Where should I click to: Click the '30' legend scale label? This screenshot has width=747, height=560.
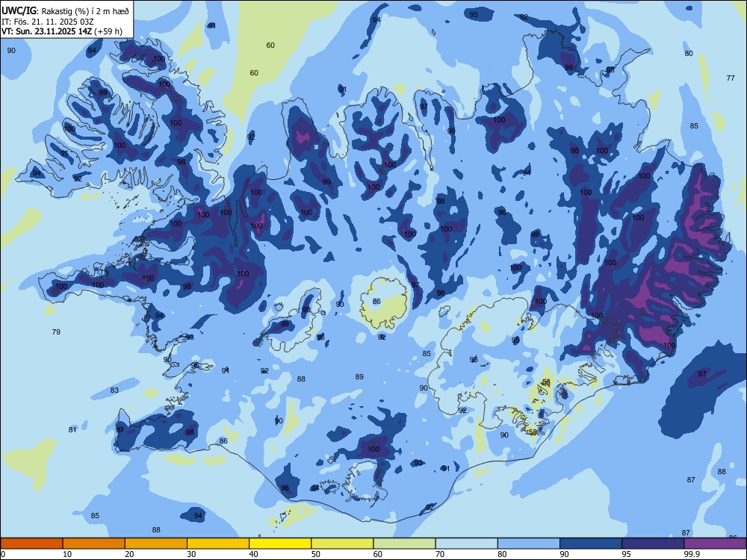[191, 554]
